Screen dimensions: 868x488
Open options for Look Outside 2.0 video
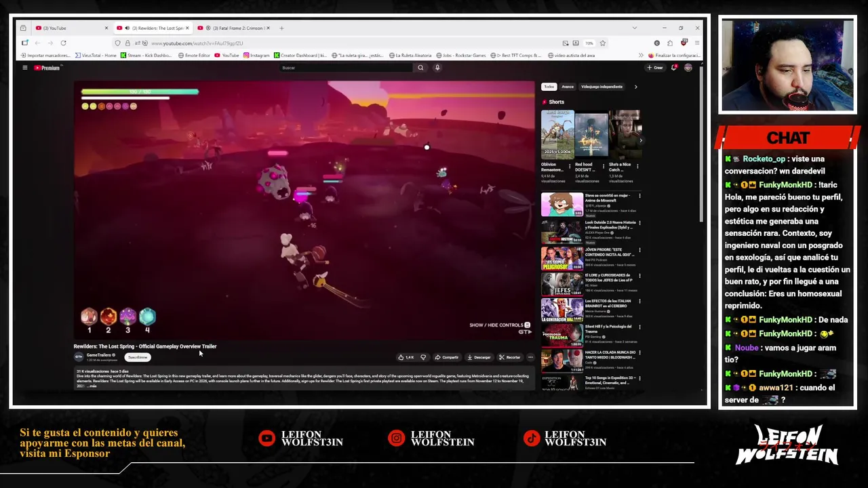[639, 222]
